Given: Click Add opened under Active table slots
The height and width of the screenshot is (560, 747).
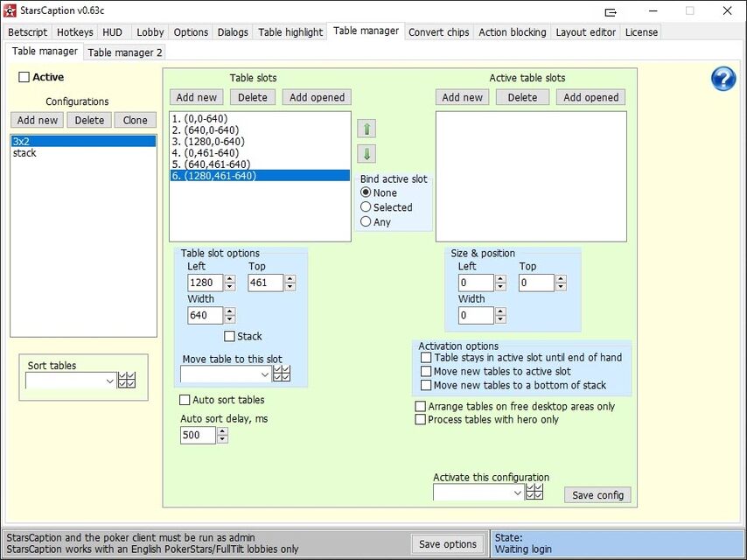Looking at the screenshot, I should [x=590, y=97].
